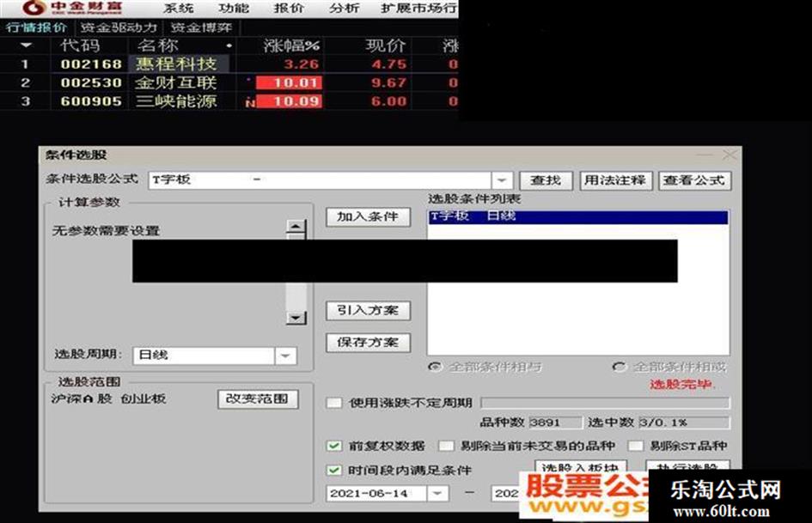Click parameter list scroll up arrow
812x523 pixels.
tap(296, 227)
